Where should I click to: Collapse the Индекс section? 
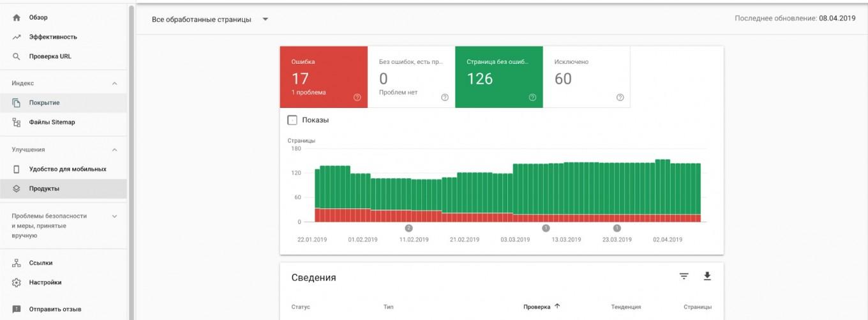click(115, 84)
